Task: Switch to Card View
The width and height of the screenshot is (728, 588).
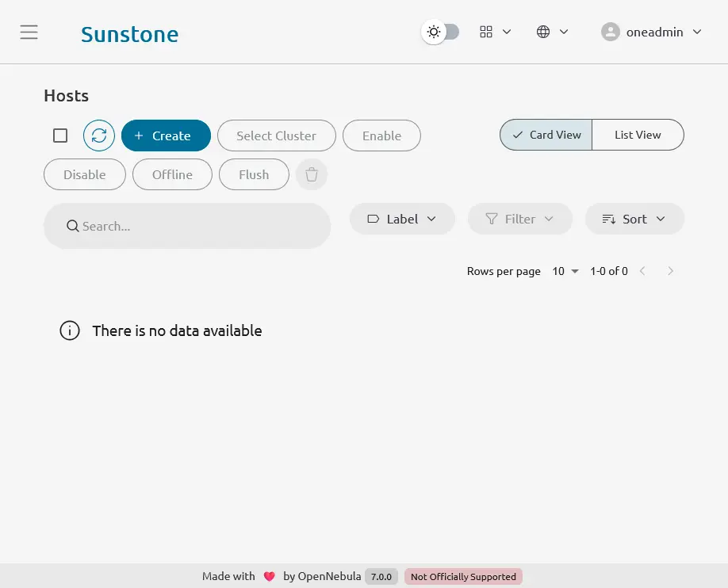Action: [546, 135]
